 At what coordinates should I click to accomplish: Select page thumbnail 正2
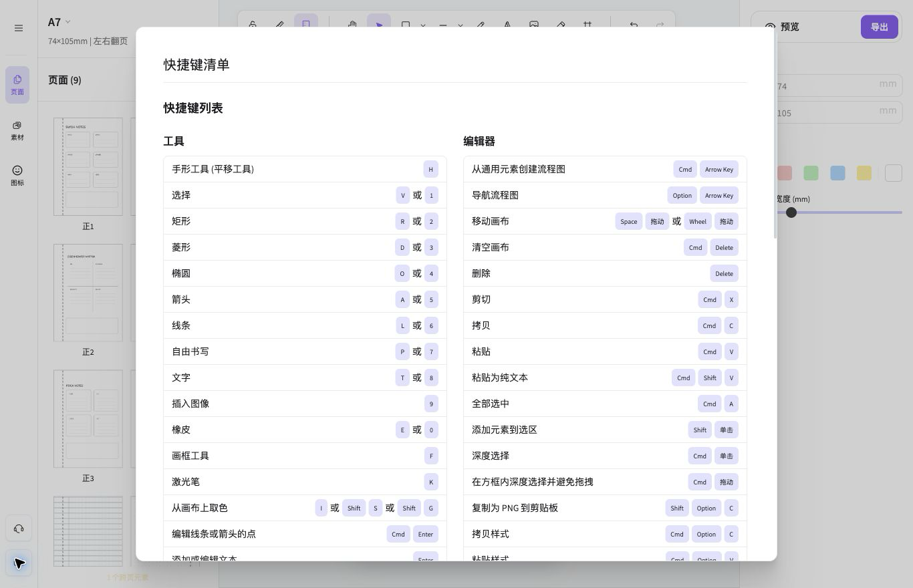coord(88,293)
